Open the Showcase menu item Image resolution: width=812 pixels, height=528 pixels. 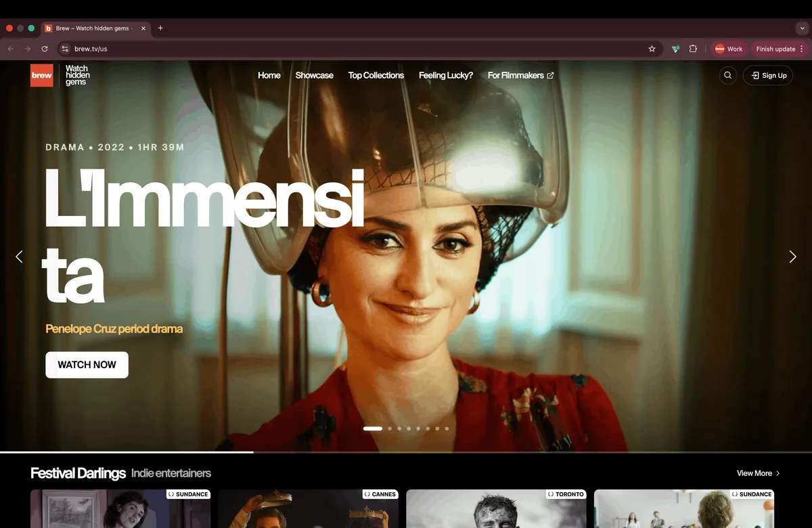click(315, 75)
